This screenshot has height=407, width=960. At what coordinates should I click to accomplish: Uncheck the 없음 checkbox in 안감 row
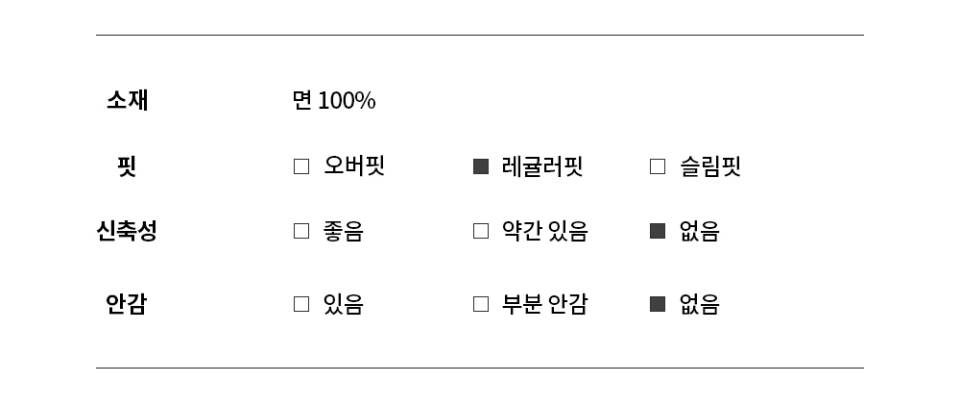pos(657,305)
